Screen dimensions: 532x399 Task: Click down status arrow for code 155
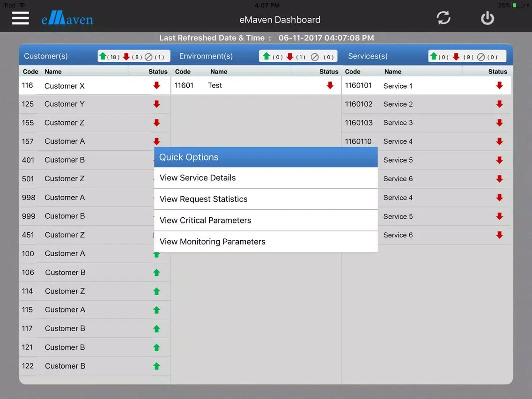pos(156,123)
